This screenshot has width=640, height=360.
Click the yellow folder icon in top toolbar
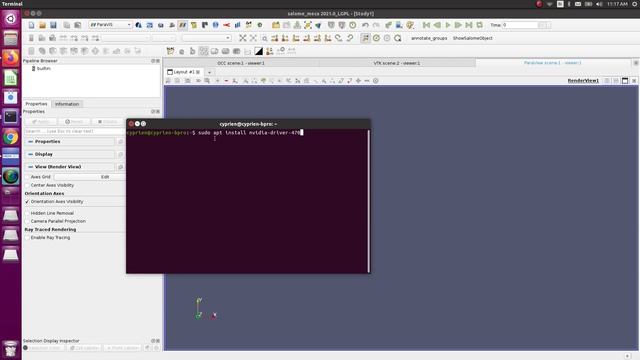click(x=276, y=25)
